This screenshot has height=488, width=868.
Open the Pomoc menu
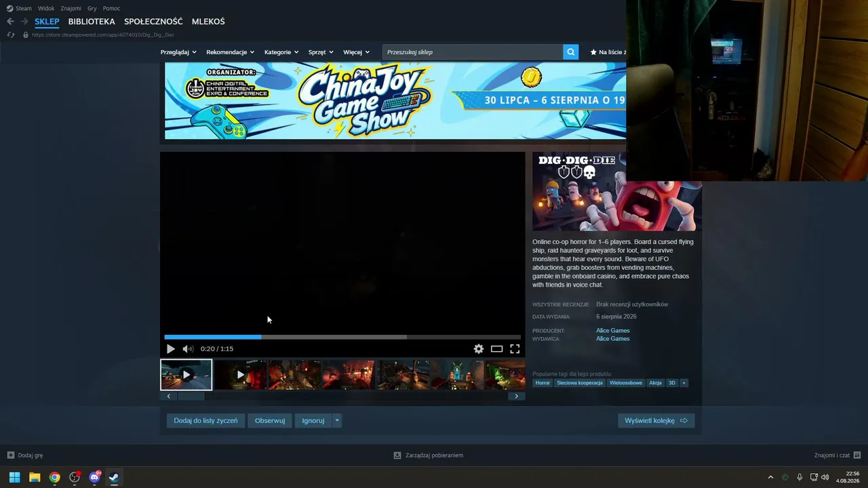pyautogui.click(x=112, y=8)
